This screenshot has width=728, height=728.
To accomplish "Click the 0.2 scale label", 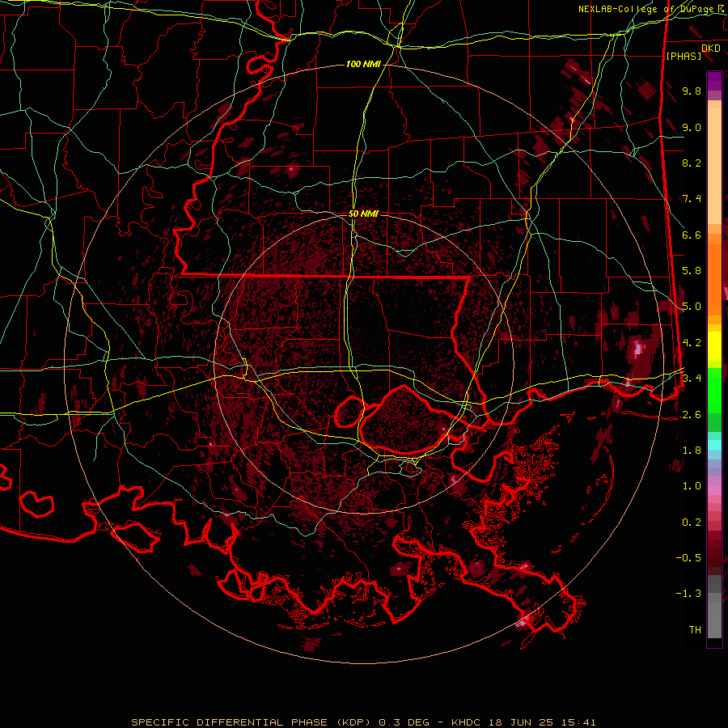I will click(692, 523).
